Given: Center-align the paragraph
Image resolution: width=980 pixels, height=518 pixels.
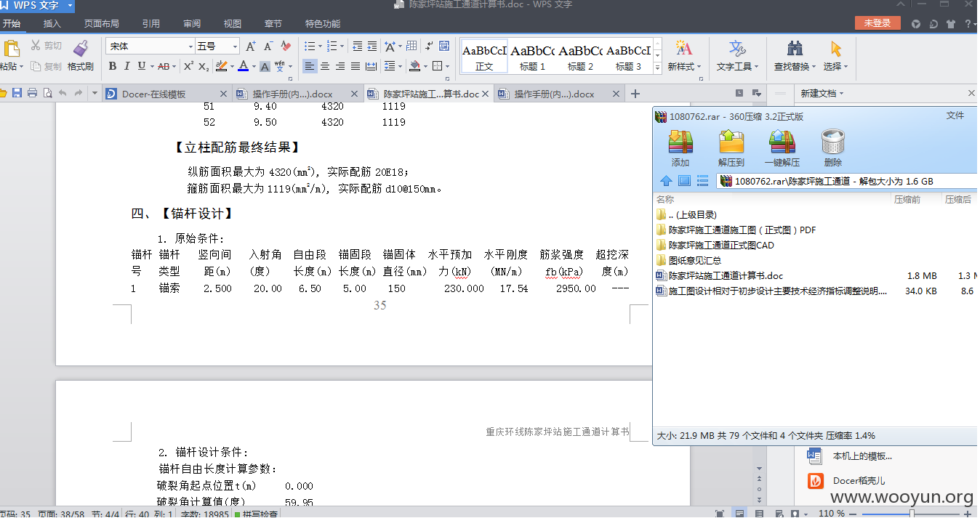Looking at the screenshot, I should 325,66.
